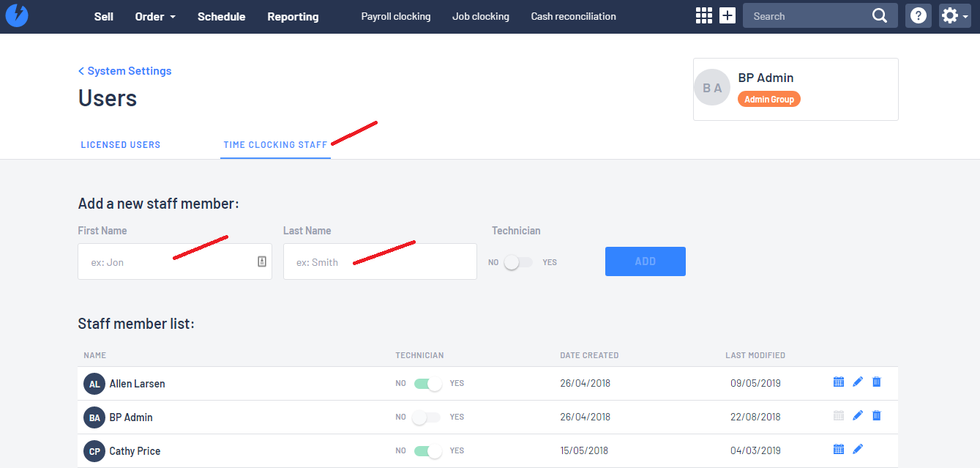The image size is (980, 468).
Task: Click last modified date 09/05/2019
Action: [755, 383]
